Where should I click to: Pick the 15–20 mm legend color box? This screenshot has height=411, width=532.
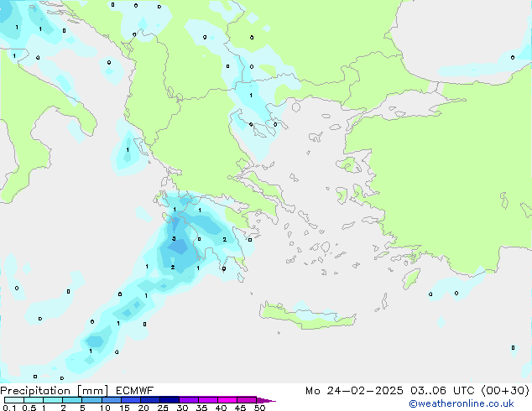tap(131, 400)
